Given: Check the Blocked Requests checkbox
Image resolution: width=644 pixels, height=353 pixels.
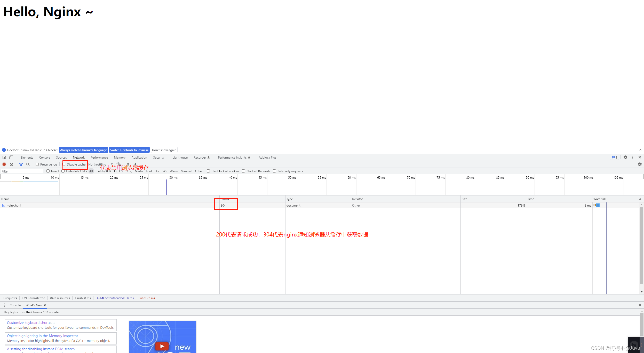Looking at the screenshot, I should [243, 171].
